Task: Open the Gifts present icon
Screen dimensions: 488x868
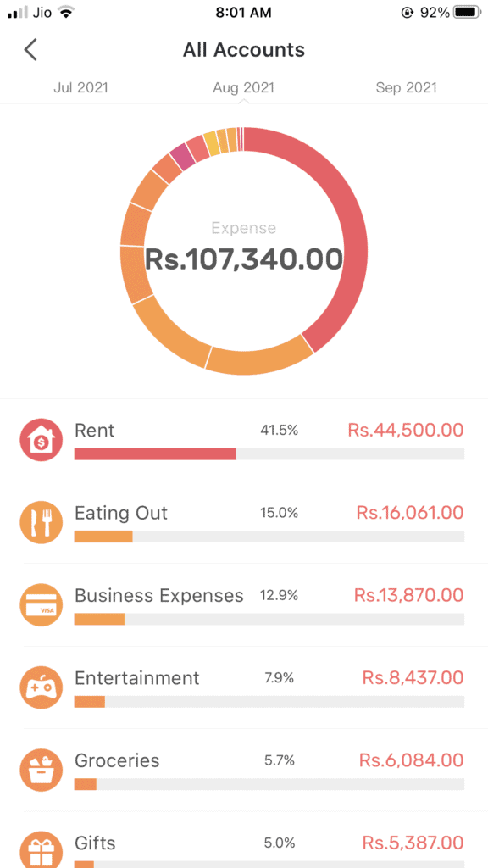Action: point(42,849)
